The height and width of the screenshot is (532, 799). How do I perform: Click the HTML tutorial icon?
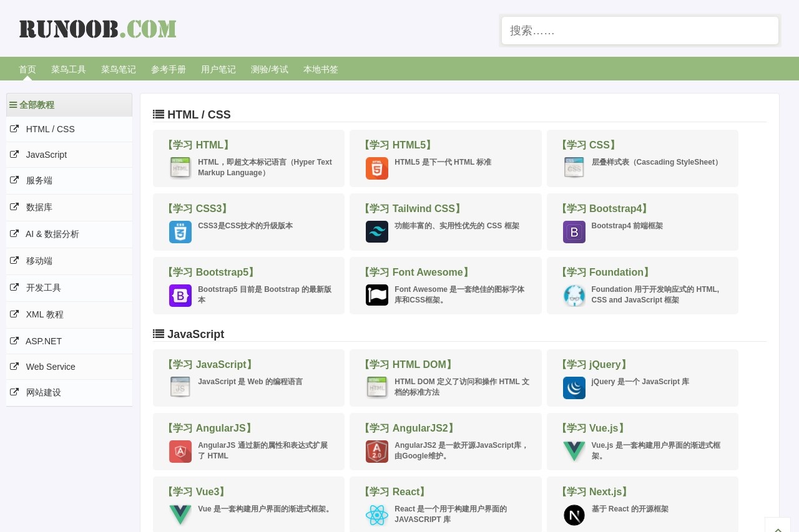180,168
